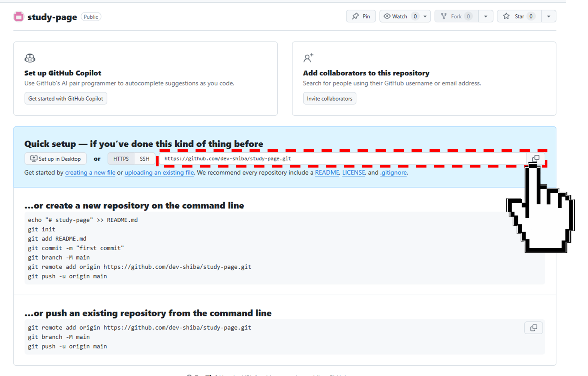Click Get started with GitHub Copilot
The image size is (588, 376).
coord(66,98)
